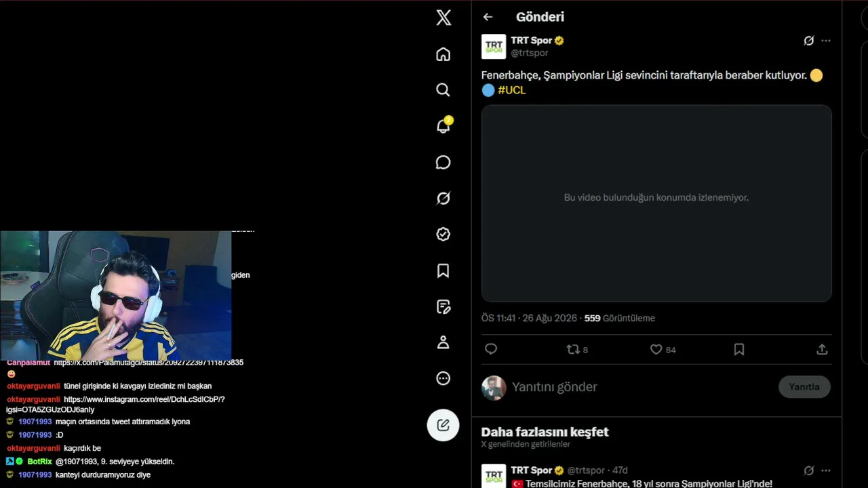Open the More circle-dots sidebar icon
Viewport: 868px width, 488px height.
tap(443, 379)
